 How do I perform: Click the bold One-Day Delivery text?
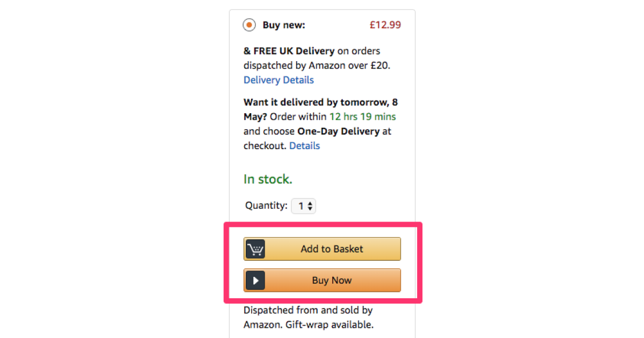click(338, 131)
